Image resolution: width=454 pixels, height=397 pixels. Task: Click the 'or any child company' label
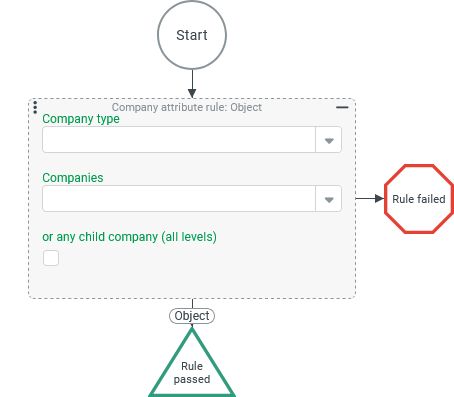(x=129, y=237)
